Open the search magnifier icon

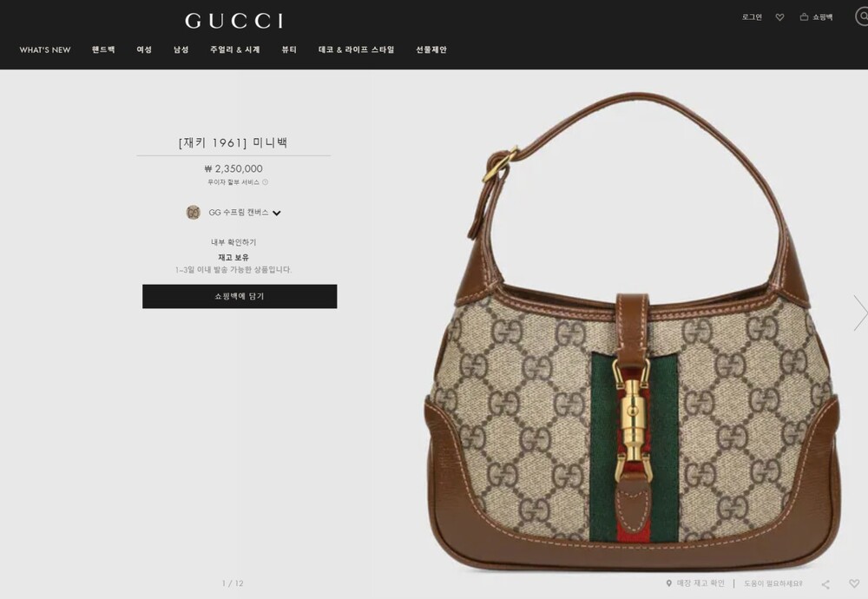click(x=863, y=16)
